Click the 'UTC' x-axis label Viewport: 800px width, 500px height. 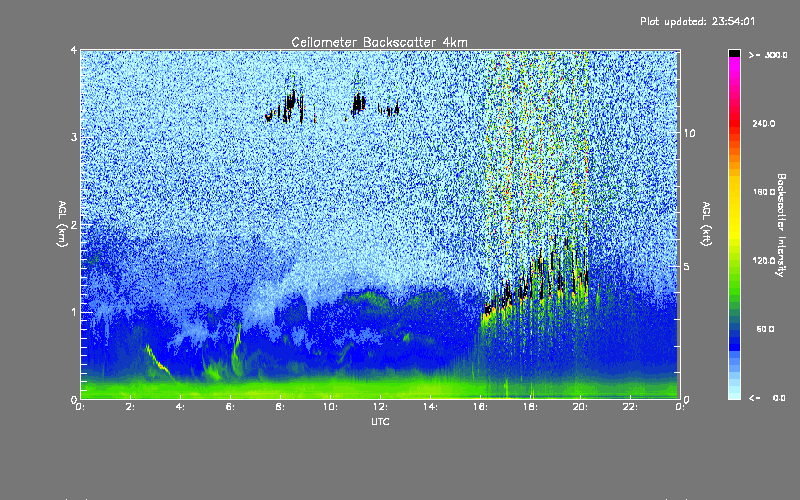[x=380, y=421]
